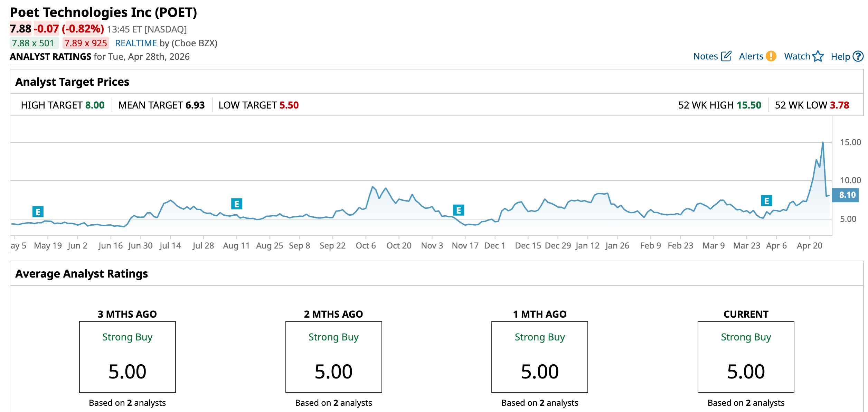The image size is (868, 412).
Task: Click earnings marker E near Nov 17
Action: click(x=459, y=210)
